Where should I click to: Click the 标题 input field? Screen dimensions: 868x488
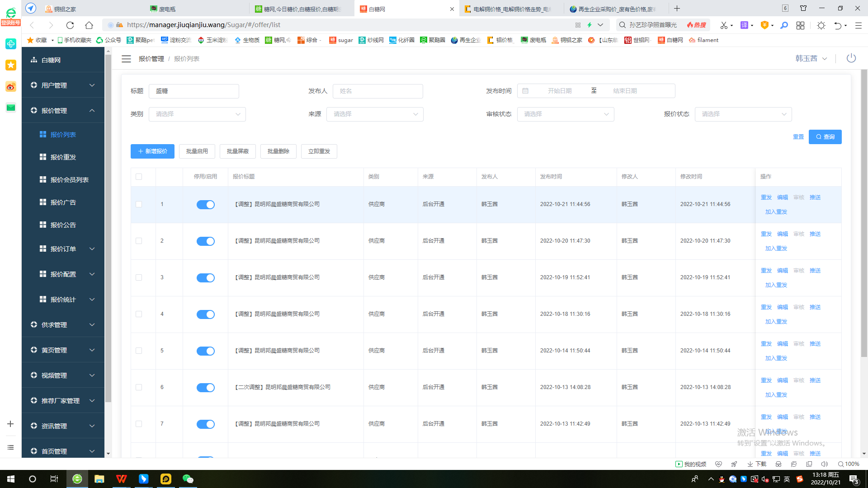pos(194,91)
